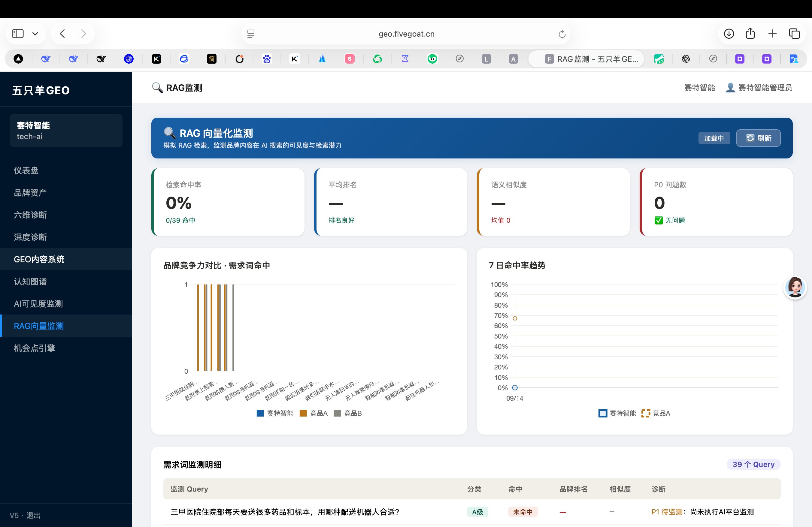Click the 平均排名 card

(x=391, y=202)
